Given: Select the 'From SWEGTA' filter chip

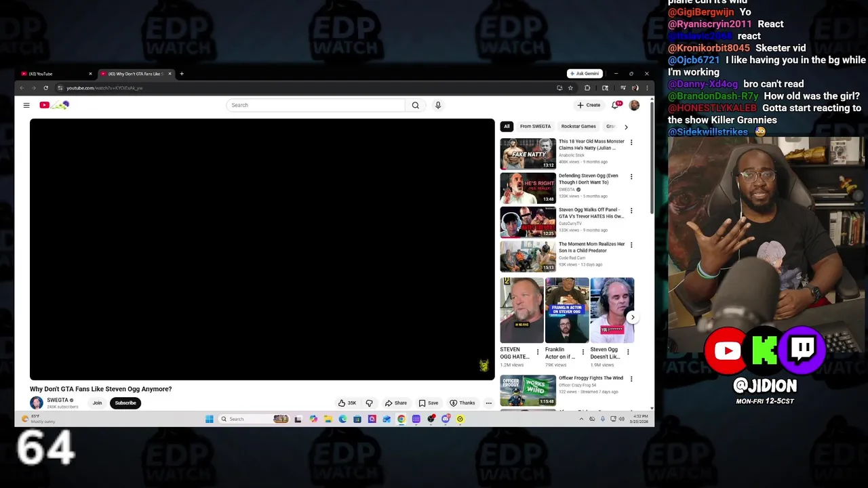Looking at the screenshot, I should coord(535,126).
